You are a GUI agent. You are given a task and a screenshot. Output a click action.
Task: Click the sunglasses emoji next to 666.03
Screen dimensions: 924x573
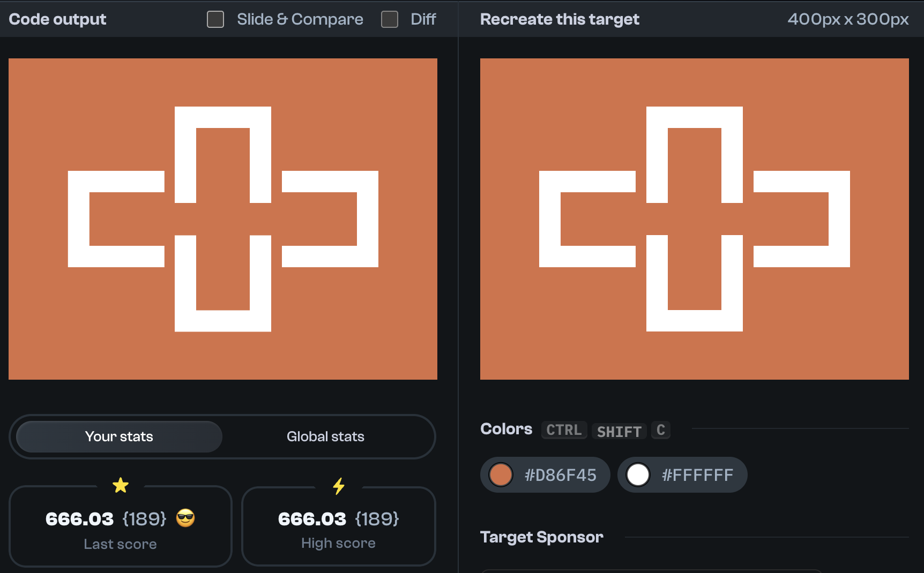point(185,518)
